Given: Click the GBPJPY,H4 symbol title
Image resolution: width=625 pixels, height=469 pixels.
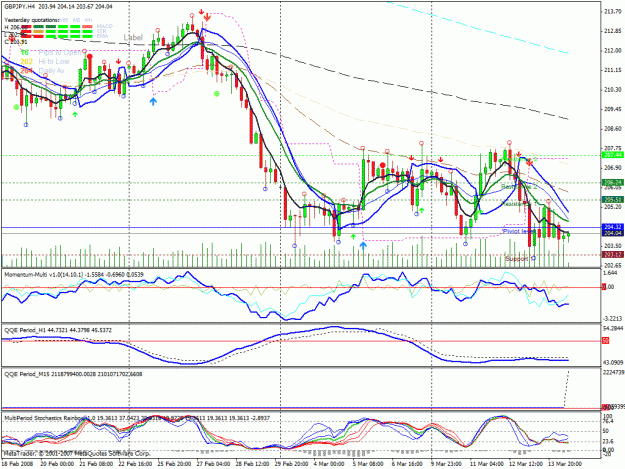Looking at the screenshot, I should pyautogui.click(x=20, y=7).
